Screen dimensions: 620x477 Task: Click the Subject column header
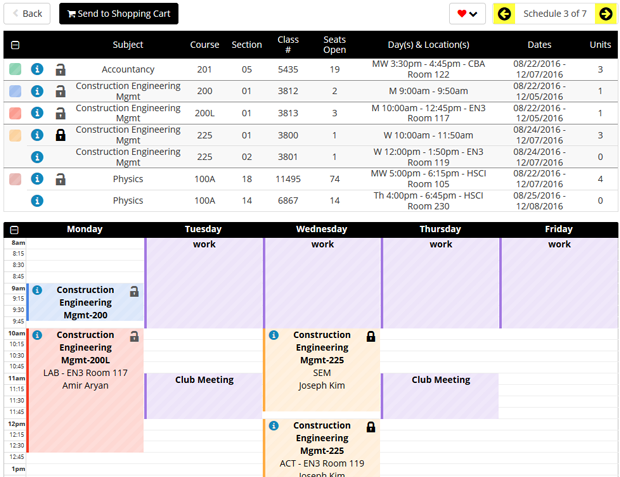point(128,45)
